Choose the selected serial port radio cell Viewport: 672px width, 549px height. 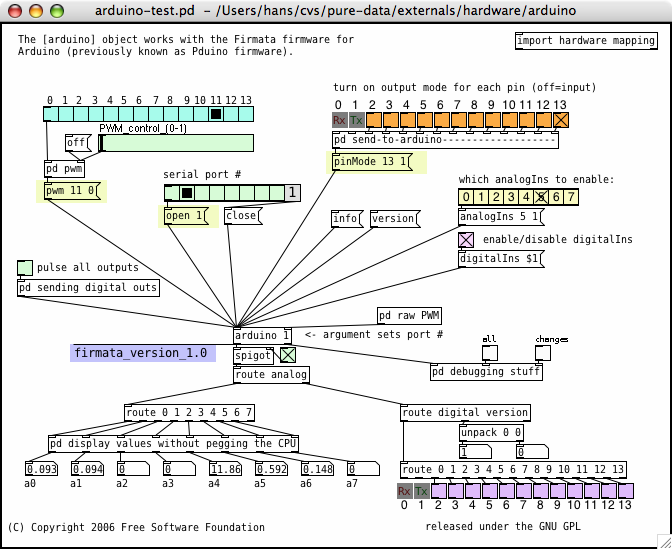186,193
